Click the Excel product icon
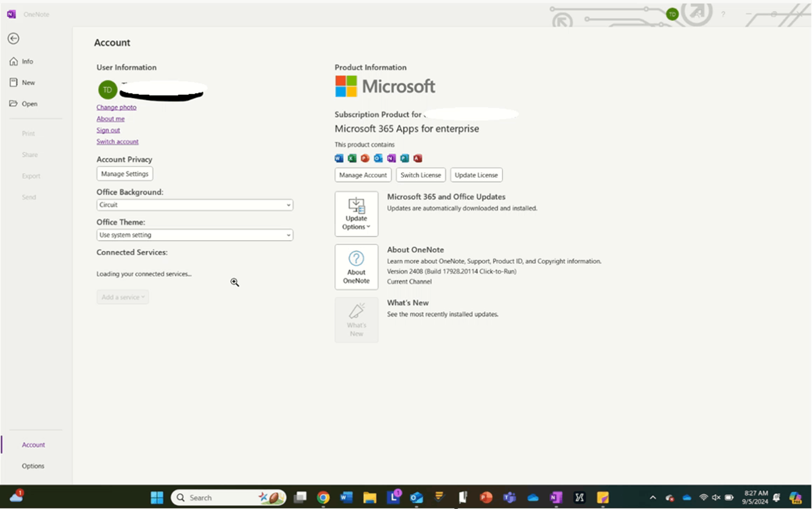Screen dimensions: 812x509 [352, 158]
